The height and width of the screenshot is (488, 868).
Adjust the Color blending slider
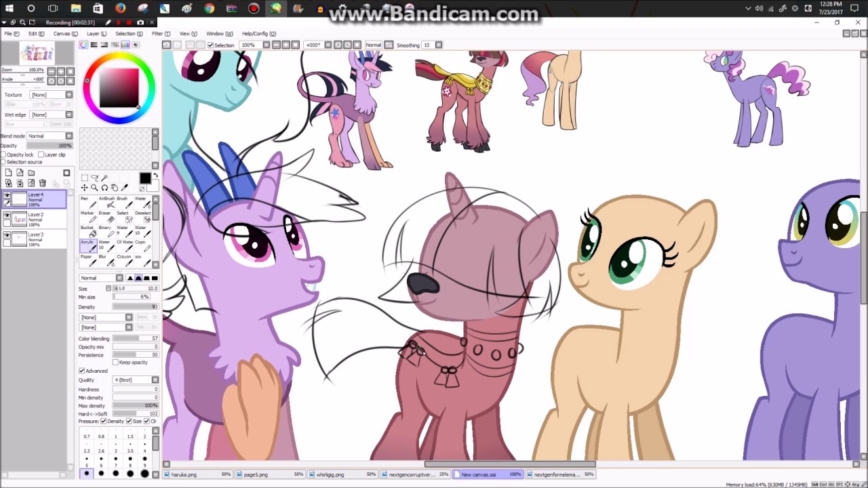[136, 339]
